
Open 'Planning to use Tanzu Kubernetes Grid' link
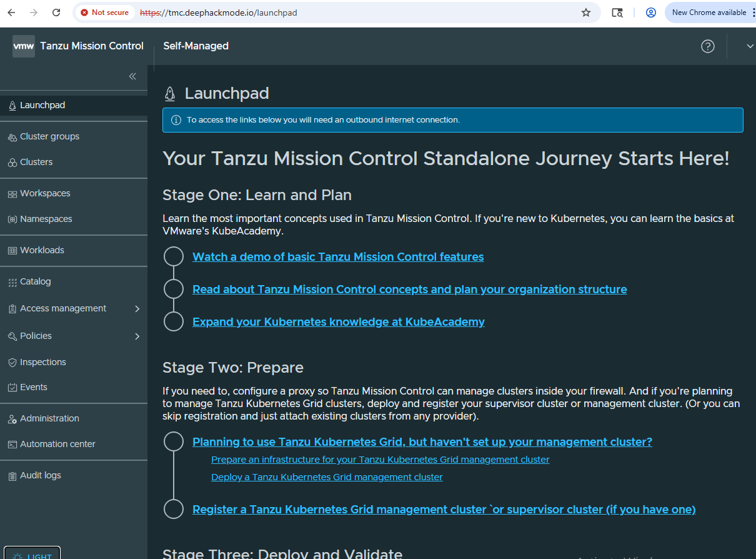(422, 442)
